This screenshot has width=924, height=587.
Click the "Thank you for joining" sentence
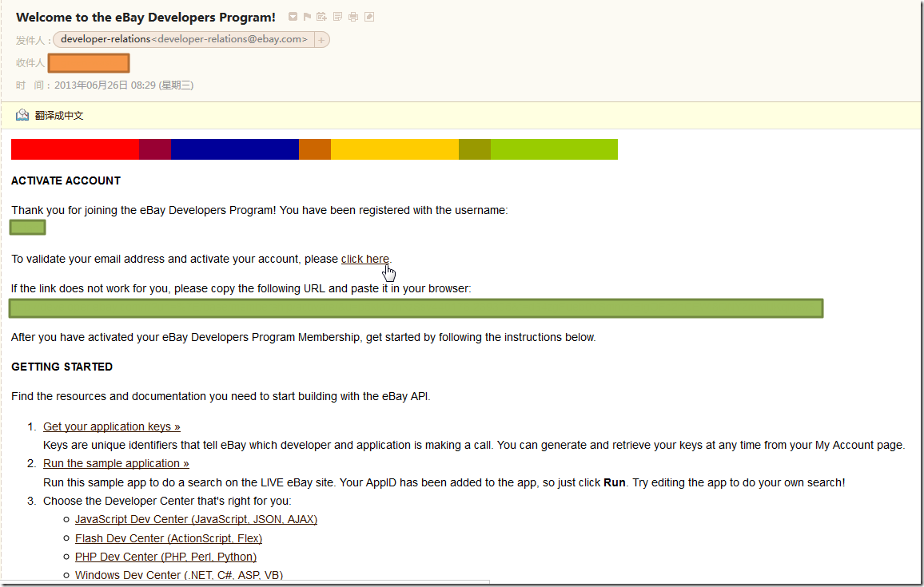259,210
